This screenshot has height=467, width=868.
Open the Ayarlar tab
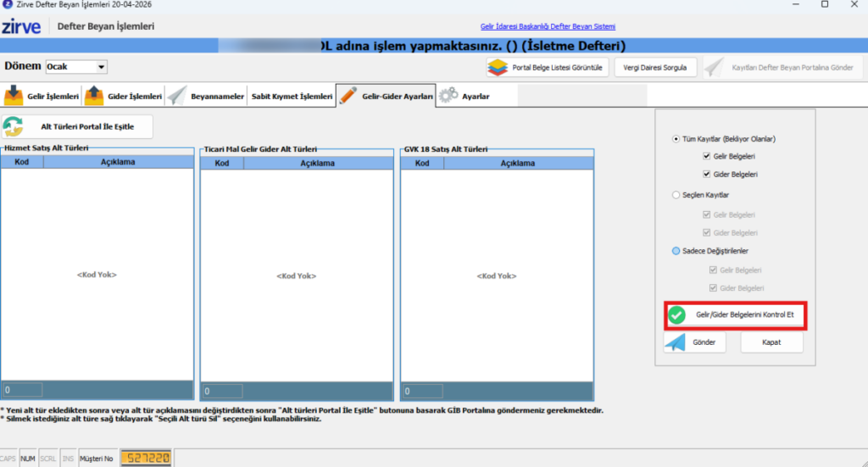point(465,96)
